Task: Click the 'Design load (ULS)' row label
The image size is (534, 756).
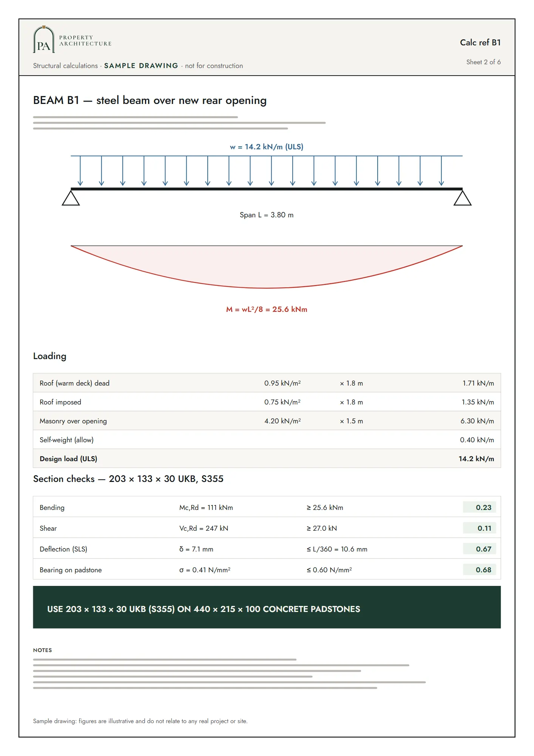Action: [68, 459]
